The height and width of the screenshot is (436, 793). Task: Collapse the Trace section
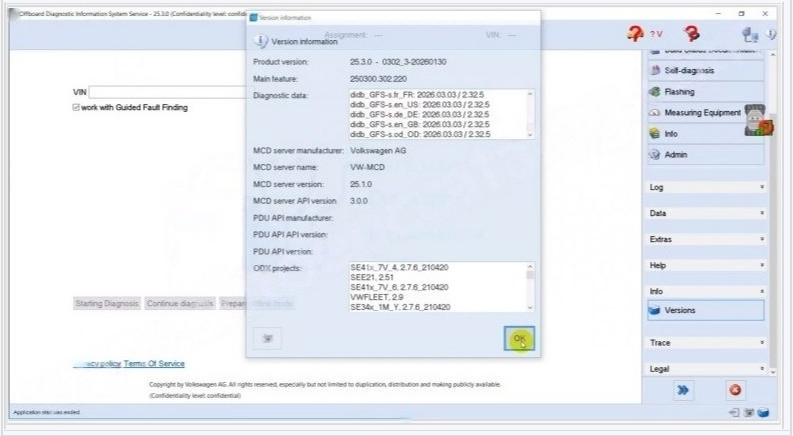(706, 343)
